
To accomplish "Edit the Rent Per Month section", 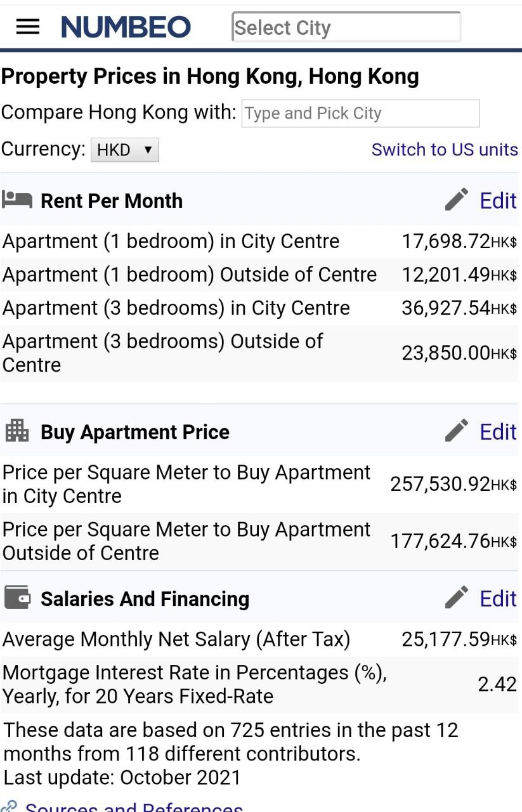I will pos(498,200).
